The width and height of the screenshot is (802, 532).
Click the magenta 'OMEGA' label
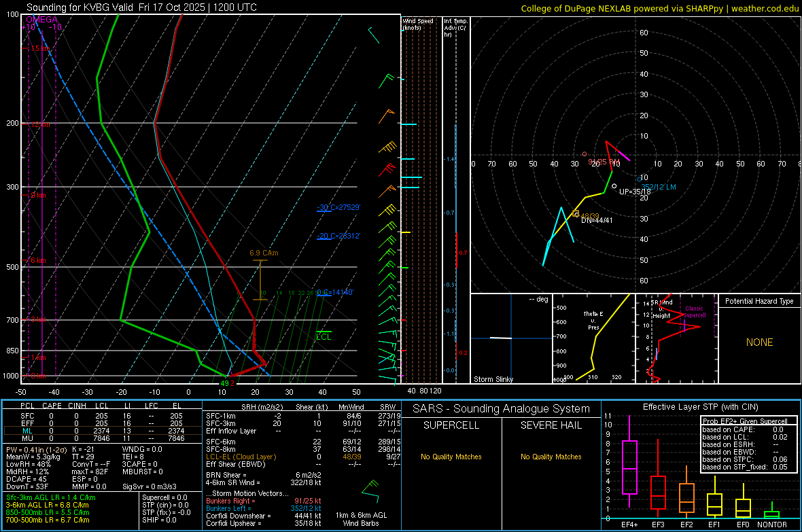pos(41,20)
